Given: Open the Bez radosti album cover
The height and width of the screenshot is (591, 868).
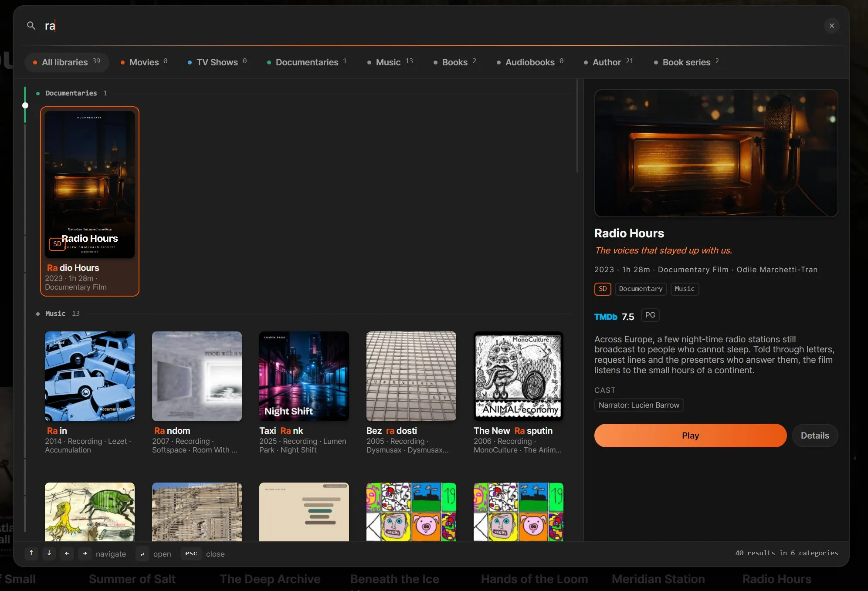Looking at the screenshot, I should pos(411,376).
